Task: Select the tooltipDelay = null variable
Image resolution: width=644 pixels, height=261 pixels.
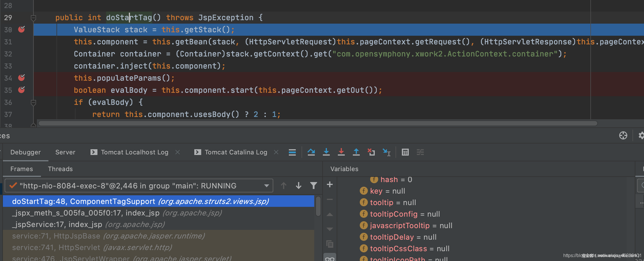Action: [398, 237]
